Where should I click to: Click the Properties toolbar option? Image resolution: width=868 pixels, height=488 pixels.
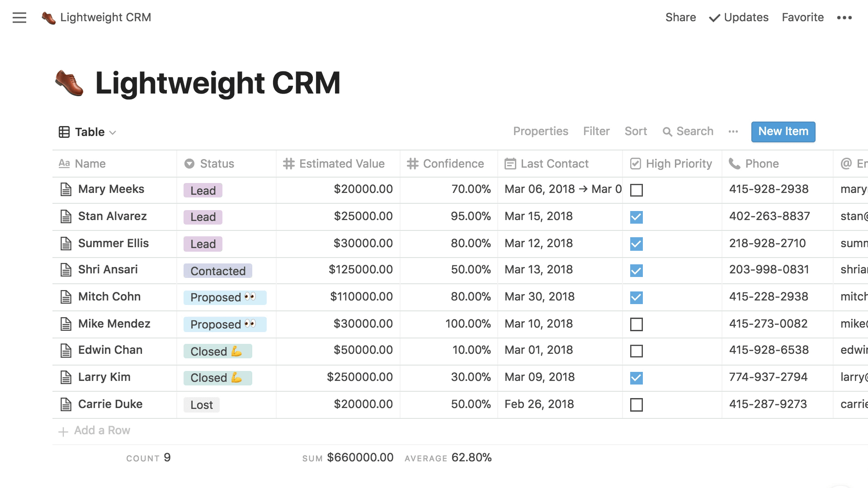point(541,131)
